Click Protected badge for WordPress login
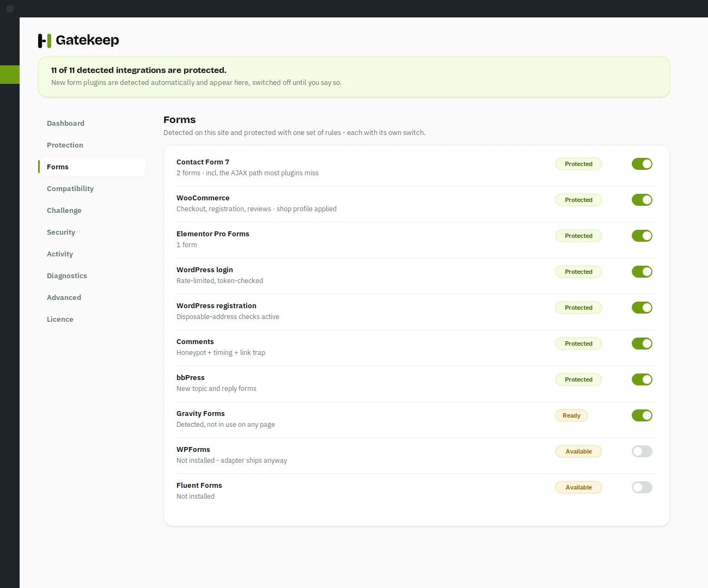The height and width of the screenshot is (588, 708). [578, 272]
